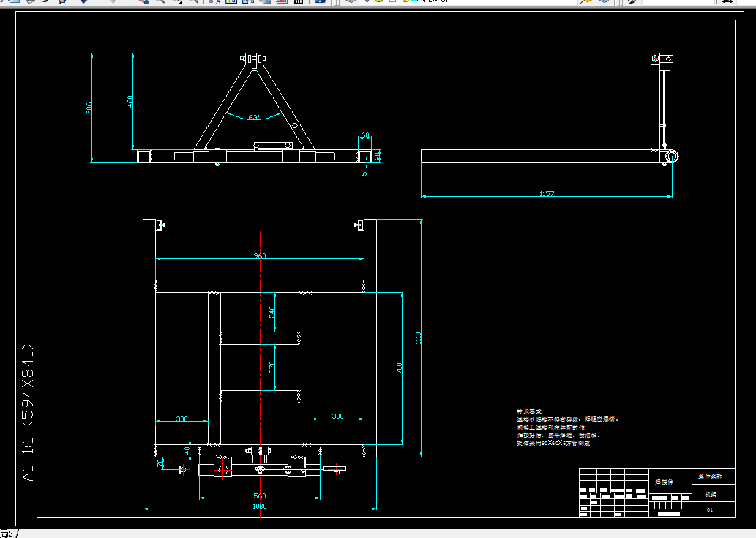Click the 技术要求 heading text

tap(529, 411)
